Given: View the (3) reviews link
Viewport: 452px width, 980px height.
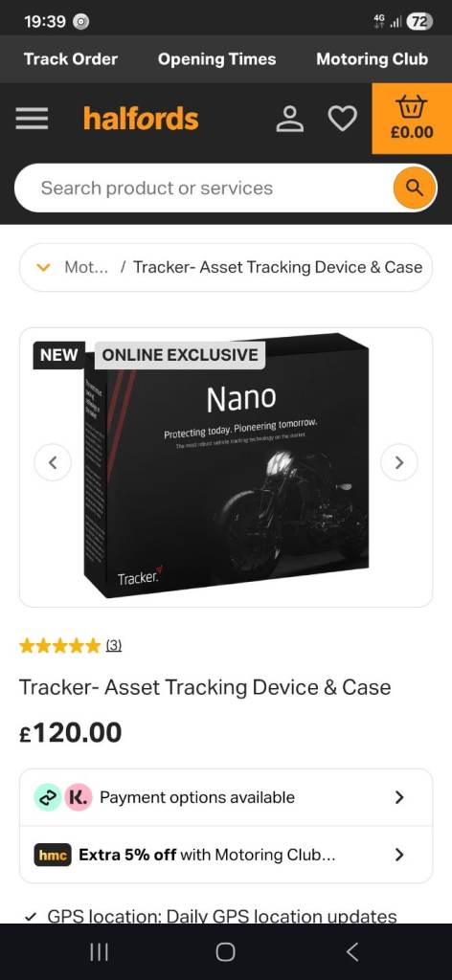Looking at the screenshot, I should pyautogui.click(x=113, y=645).
